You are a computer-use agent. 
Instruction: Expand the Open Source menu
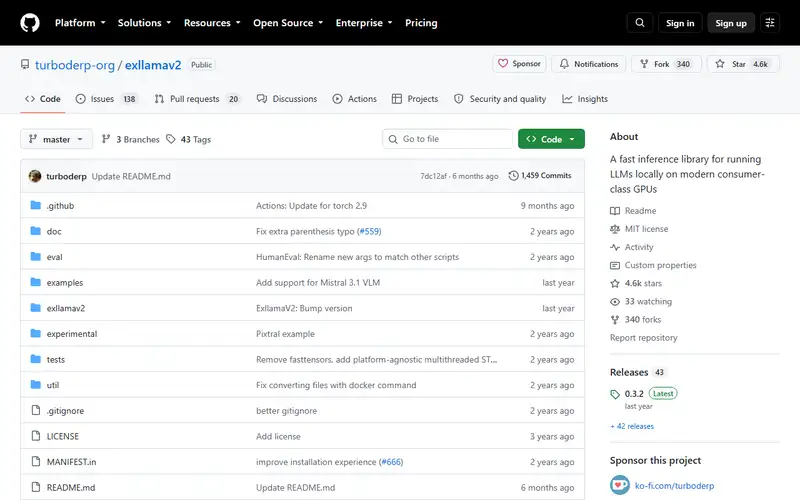click(x=288, y=23)
